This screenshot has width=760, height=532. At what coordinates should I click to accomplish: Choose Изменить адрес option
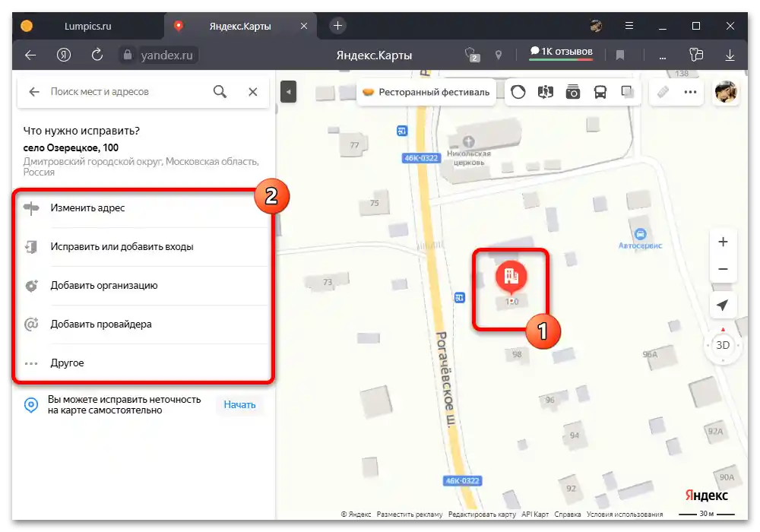coord(144,207)
